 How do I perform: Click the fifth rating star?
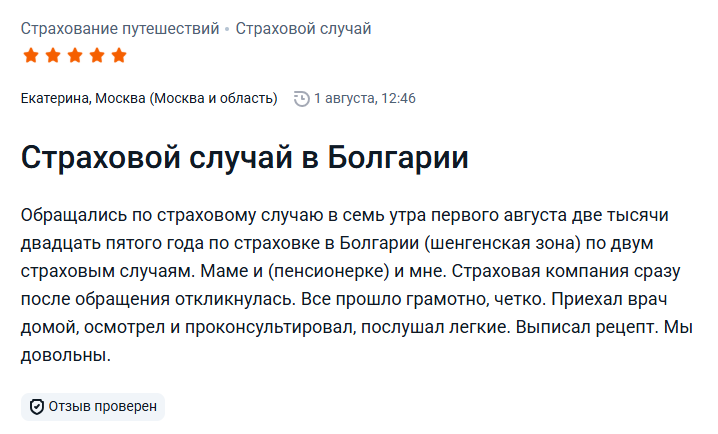tap(118, 55)
